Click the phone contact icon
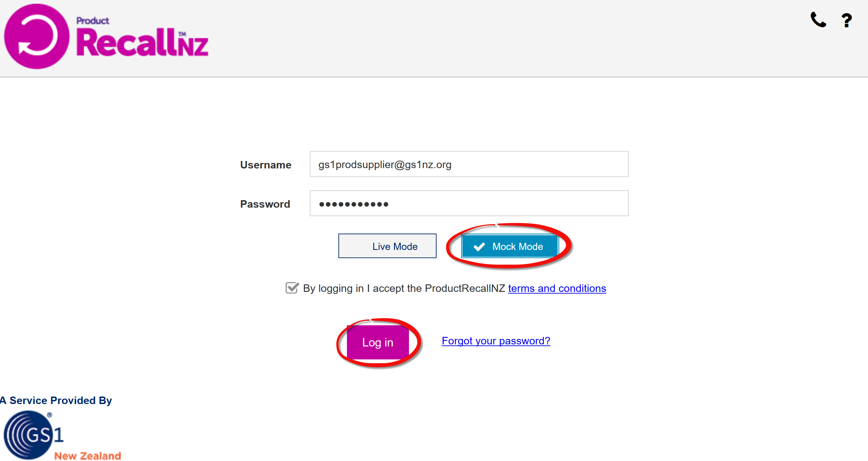Image resolution: width=868 pixels, height=461 pixels. (x=818, y=20)
